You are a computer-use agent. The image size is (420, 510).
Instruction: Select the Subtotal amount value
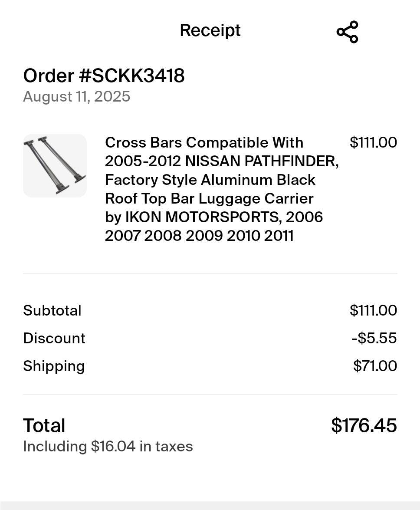(x=373, y=310)
